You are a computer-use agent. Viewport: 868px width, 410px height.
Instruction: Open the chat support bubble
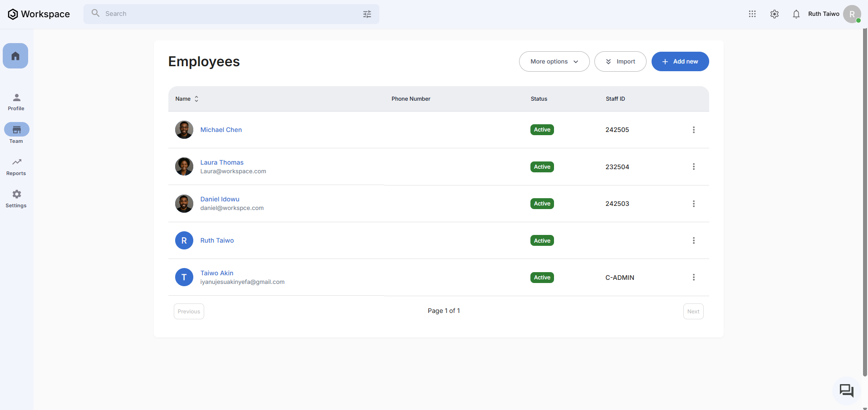(846, 390)
